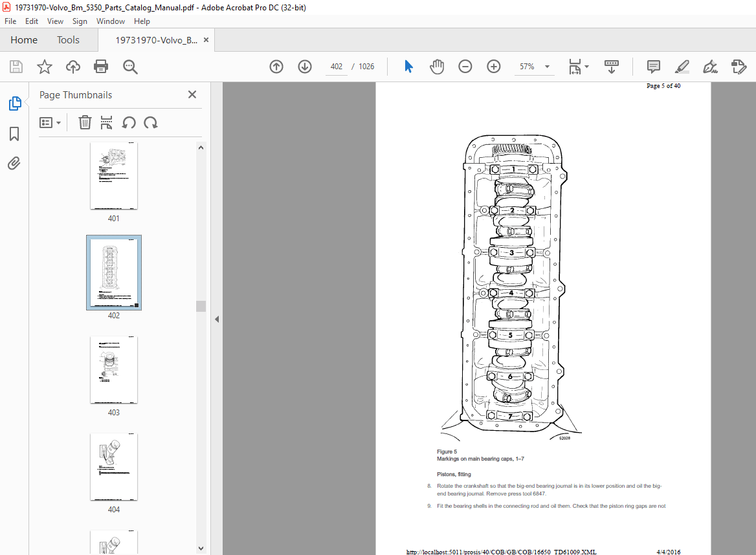Image resolution: width=756 pixels, height=555 pixels.
Task: Open the File menu
Action: point(10,21)
